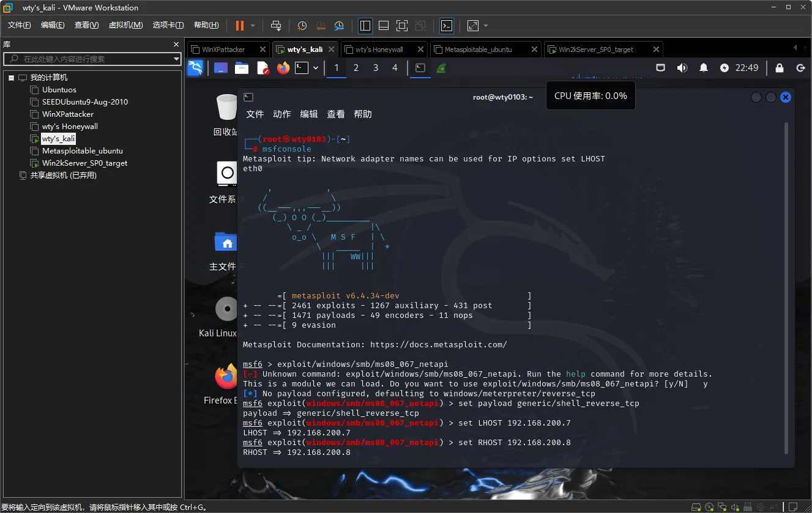Open the terminal 文件 menu
This screenshot has height=513, width=812.
[255, 114]
